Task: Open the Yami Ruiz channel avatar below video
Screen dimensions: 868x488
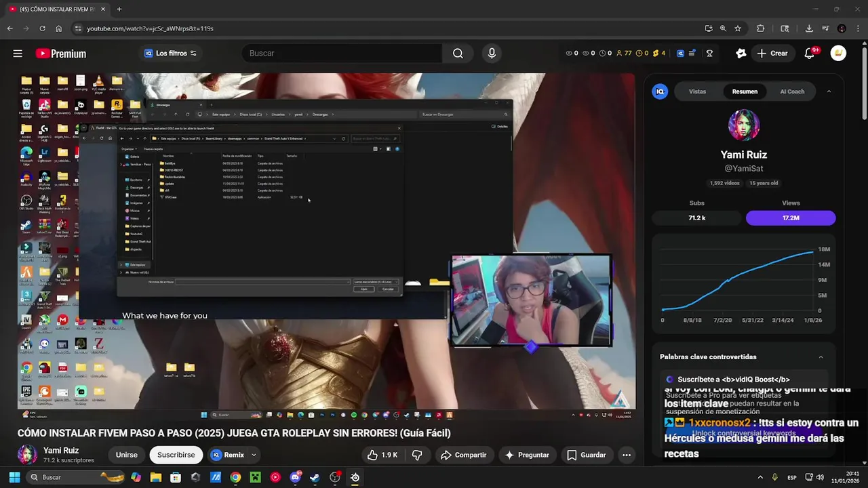Action: pos(27,455)
